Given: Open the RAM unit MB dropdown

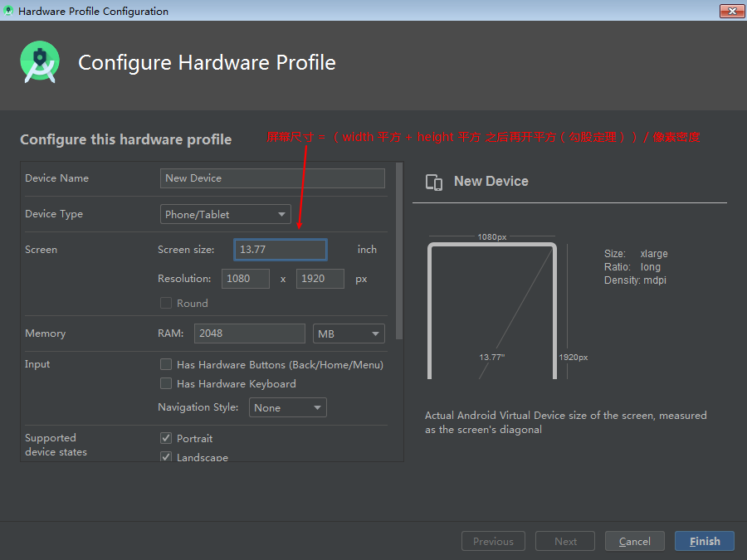Looking at the screenshot, I should point(349,334).
